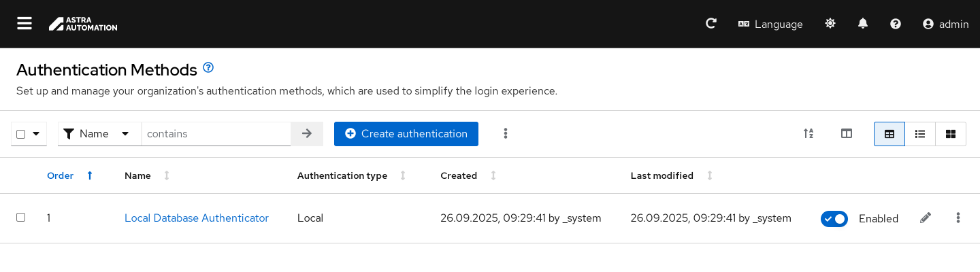Click the Create authentication button
980x272 pixels.
[406, 134]
